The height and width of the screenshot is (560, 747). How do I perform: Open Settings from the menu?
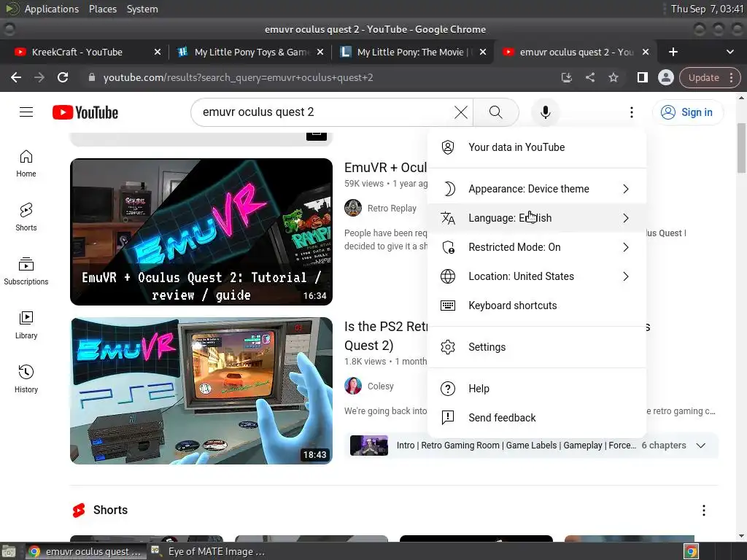tap(537, 347)
